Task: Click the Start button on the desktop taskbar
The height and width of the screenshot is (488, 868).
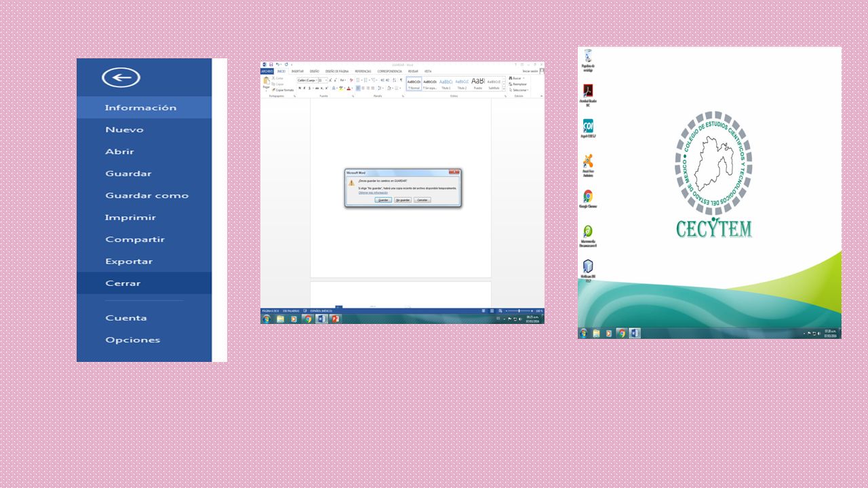Action: click(x=583, y=333)
